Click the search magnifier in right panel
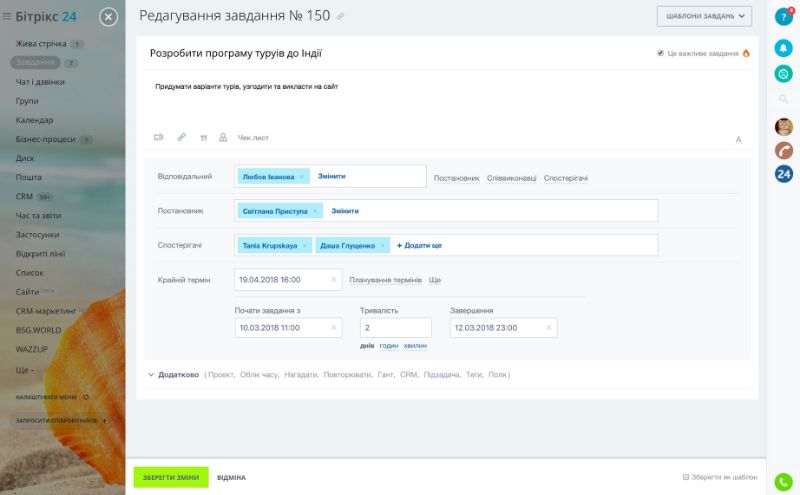Screen dimensions: 800x495 click(x=784, y=99)
